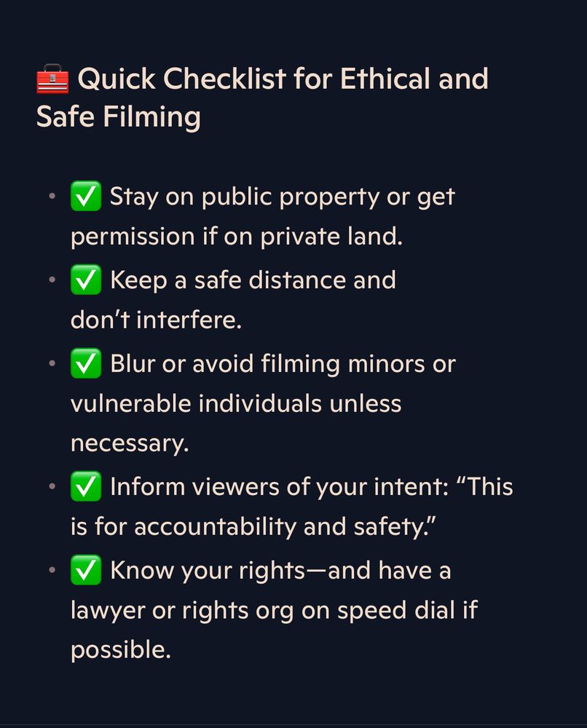Viewport: 587px width, 728px height.
Task: Click the text permission if on private land
Action: click(237, 237)
